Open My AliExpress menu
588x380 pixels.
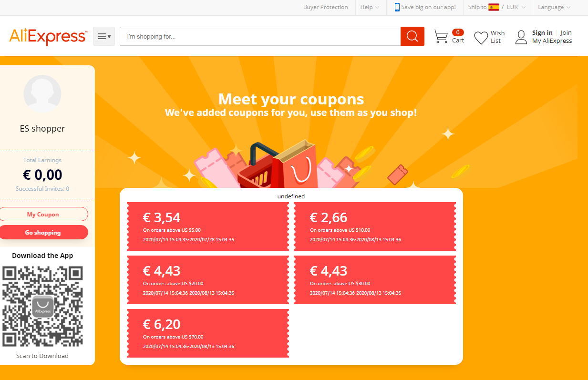point(552,41)
